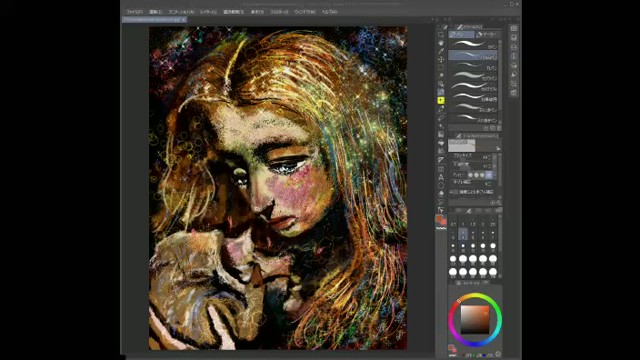Select the highlighted brush size 4 preset
This screenshot has height=360, width=640.
click(x=463, y=234)
